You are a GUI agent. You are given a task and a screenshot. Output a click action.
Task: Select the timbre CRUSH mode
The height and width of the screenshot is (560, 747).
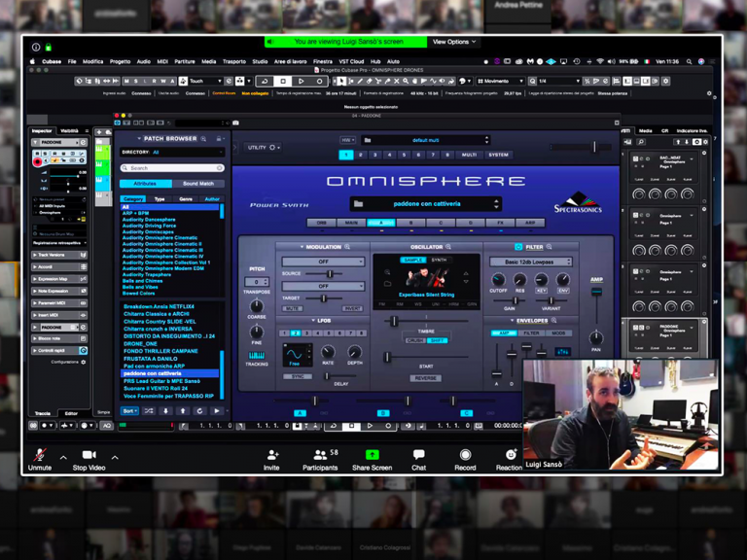pos(415,340)
